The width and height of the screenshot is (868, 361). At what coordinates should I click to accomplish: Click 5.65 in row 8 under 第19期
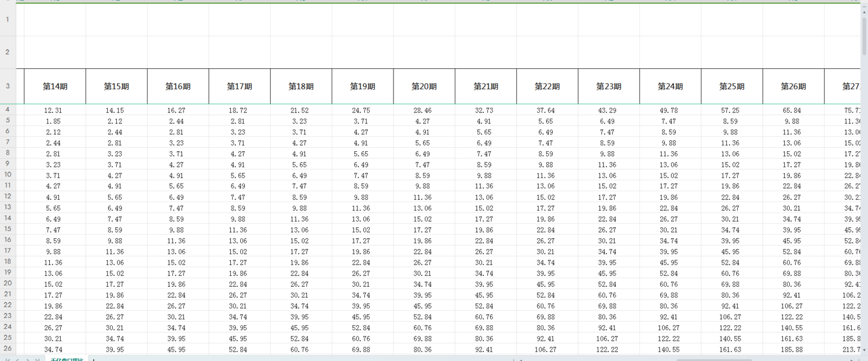363,154
